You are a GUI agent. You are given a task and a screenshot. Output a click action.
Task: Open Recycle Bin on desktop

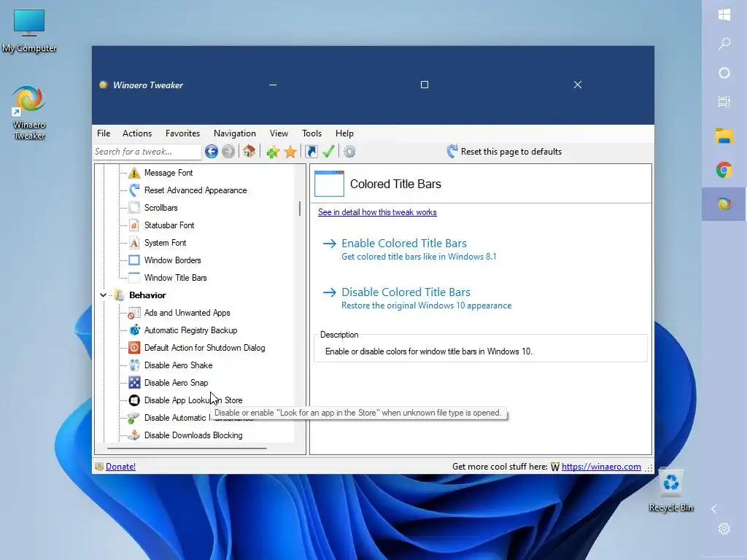click(x=671, y=491)
